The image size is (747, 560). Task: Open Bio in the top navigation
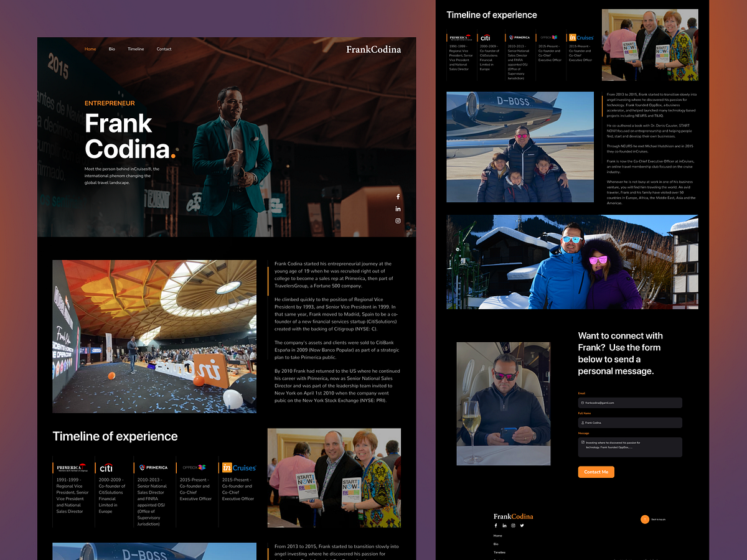click(x=112, y=49)
